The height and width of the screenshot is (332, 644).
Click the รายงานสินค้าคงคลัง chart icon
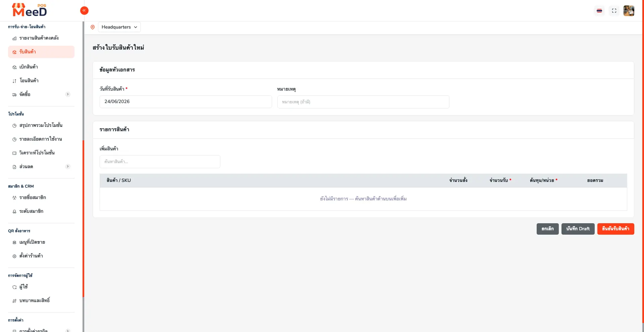14,38
